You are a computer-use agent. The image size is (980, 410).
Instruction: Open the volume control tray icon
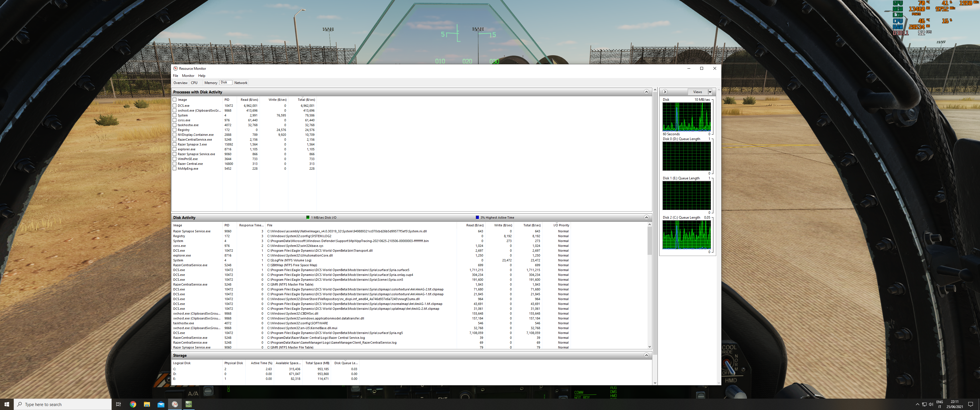931,404
